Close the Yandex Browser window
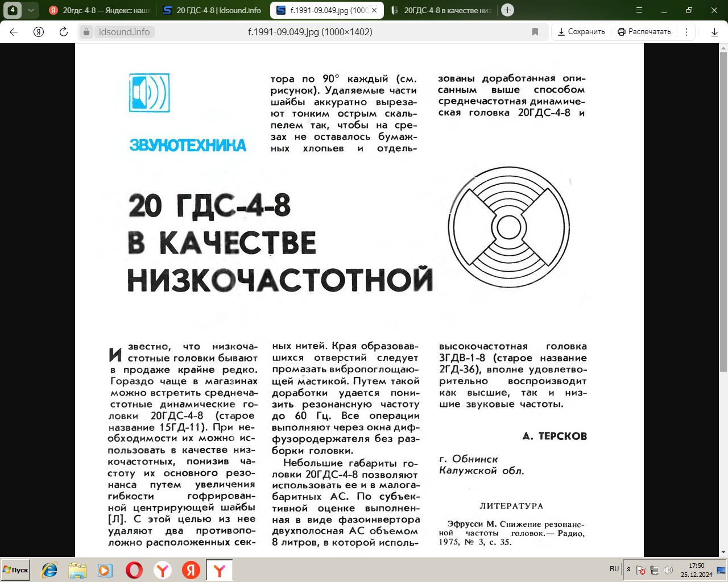Viewport: 728px width, 582px height. click(x=714, y=10)
